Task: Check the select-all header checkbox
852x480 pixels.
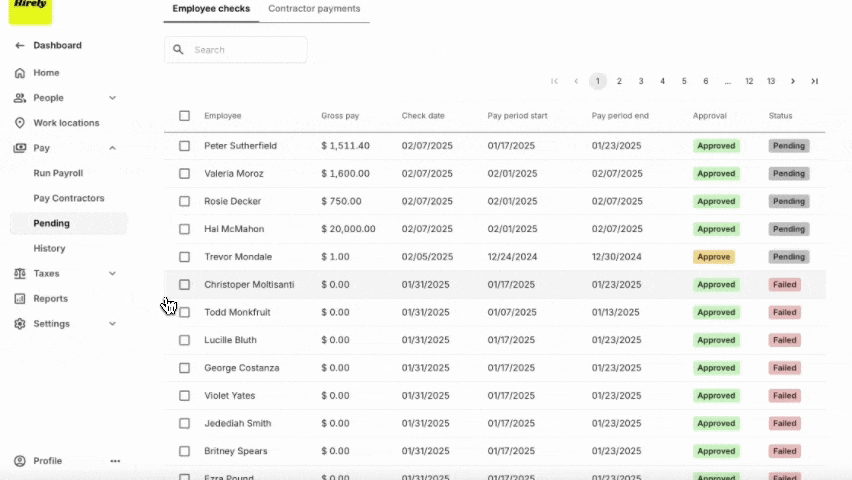Action: tap(184, 116)
